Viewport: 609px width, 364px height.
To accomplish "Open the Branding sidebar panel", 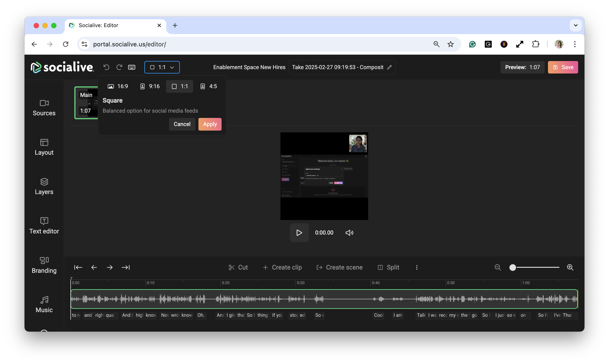I will point(44,265).
